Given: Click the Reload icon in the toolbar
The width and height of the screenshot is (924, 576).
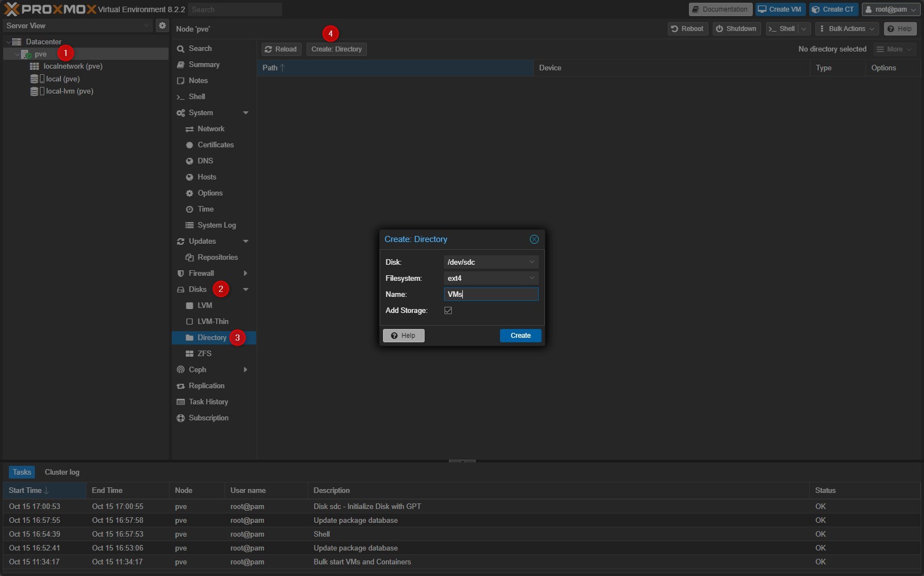Looking at the screenshot, I should [269, 49].
